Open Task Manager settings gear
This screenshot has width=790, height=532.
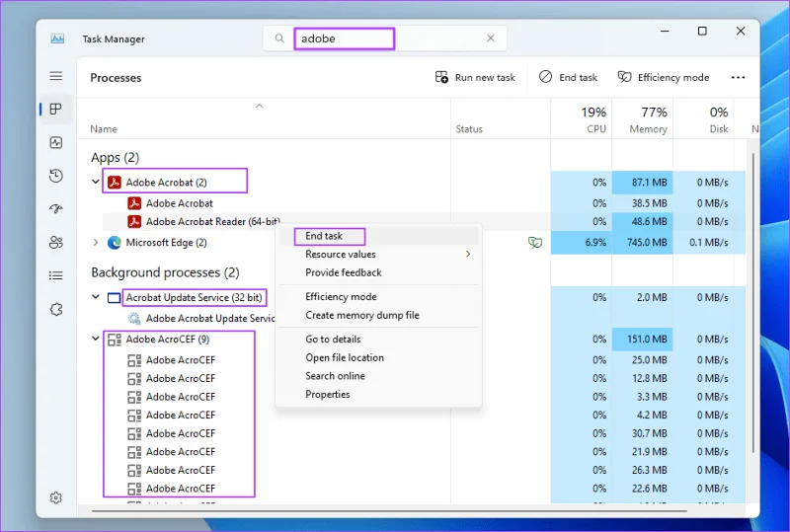tap(56, 497)
